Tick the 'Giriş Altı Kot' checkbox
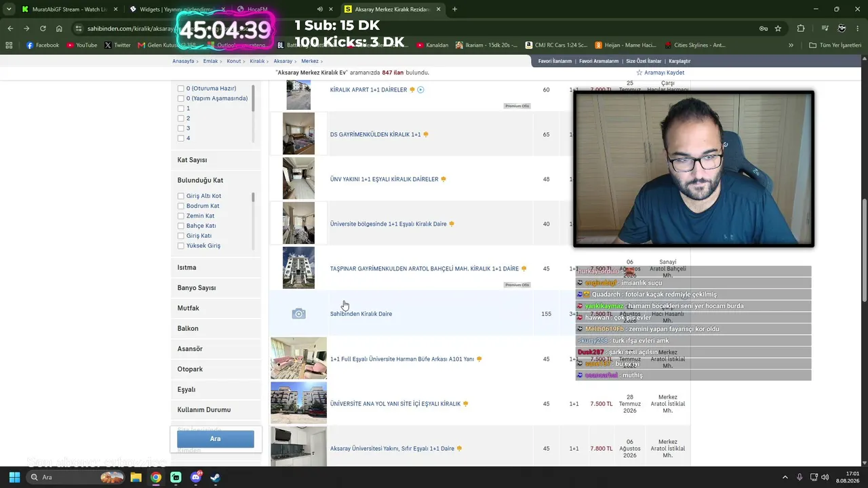Screen dimensions: 868x488 (180, 196)
